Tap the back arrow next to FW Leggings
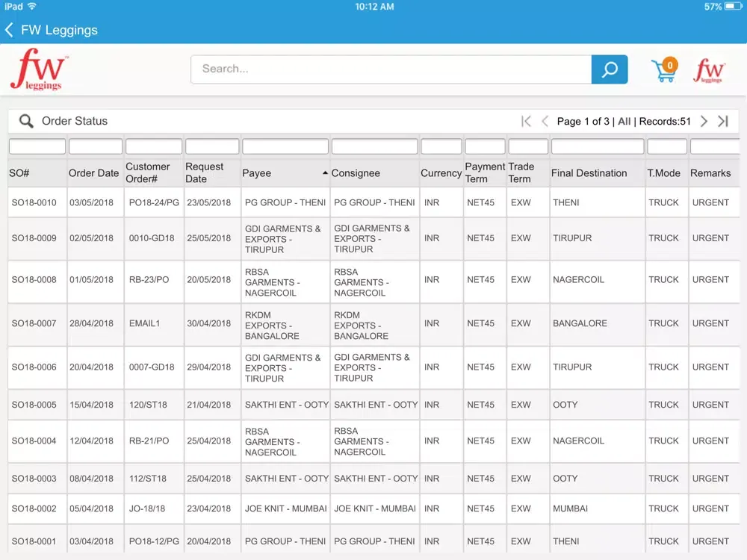Image resolution: width=747 pixels, height=560 pixels. (x=9, y=30)
